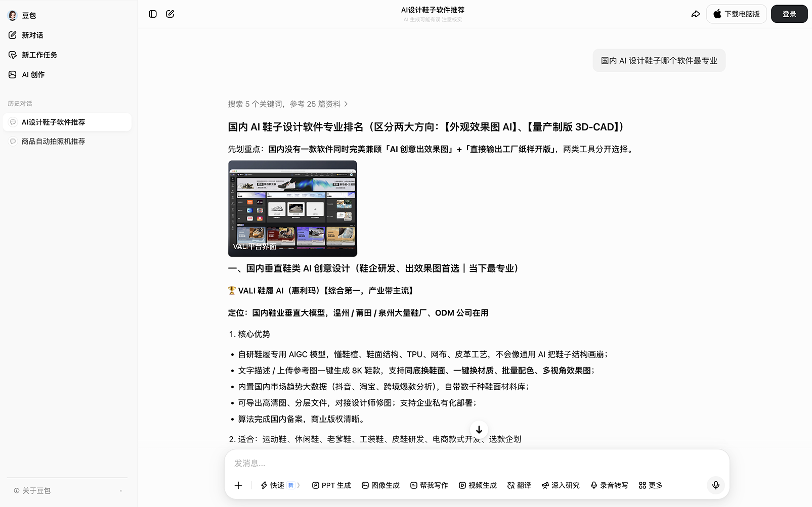Click the scroll-to-bottom arrow button
The image size is (812, 507).
pyautogui.click(x=479, y=430)
